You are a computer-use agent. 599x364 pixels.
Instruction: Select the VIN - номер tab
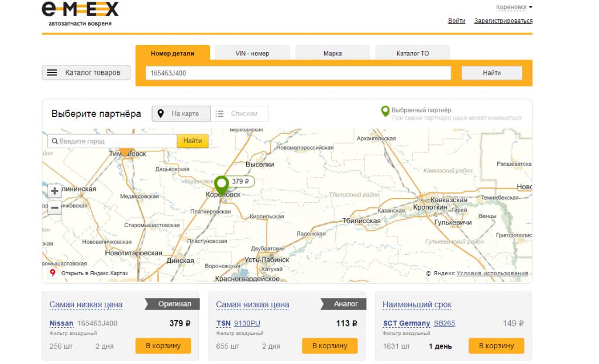tap(253, 53)
